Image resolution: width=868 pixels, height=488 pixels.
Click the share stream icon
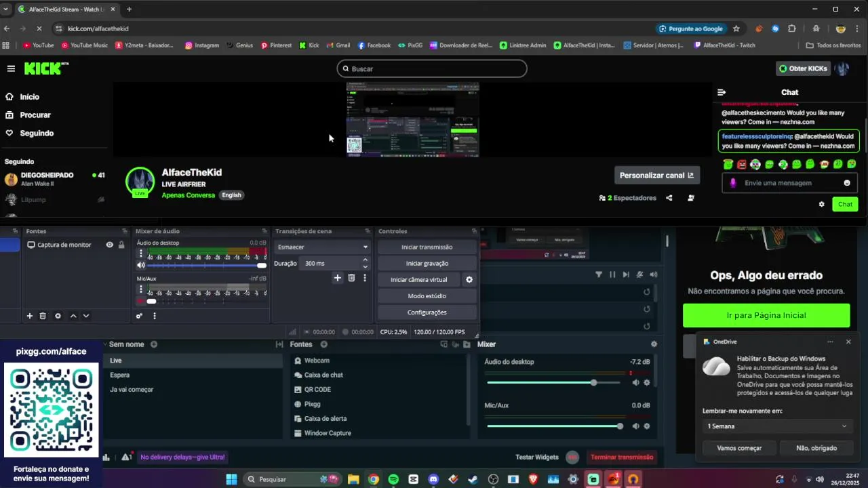[669, 198]
